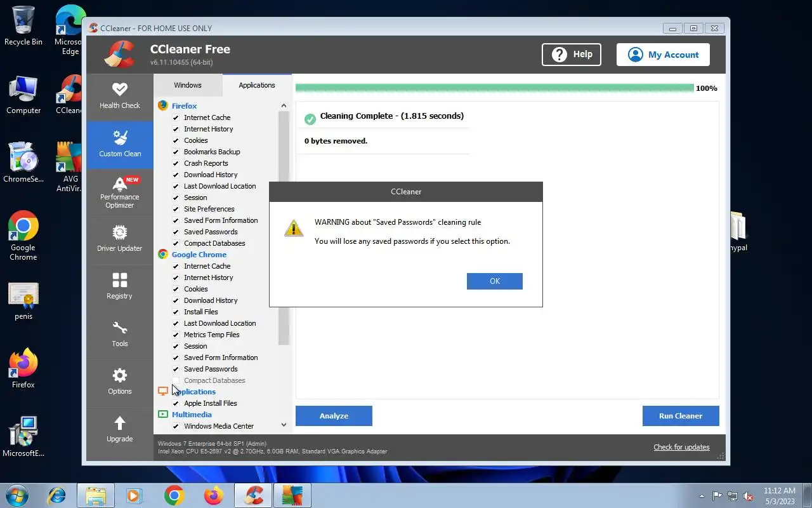
Task: Click the Upgrade arrow icon
Action: (x=120, y=423)
